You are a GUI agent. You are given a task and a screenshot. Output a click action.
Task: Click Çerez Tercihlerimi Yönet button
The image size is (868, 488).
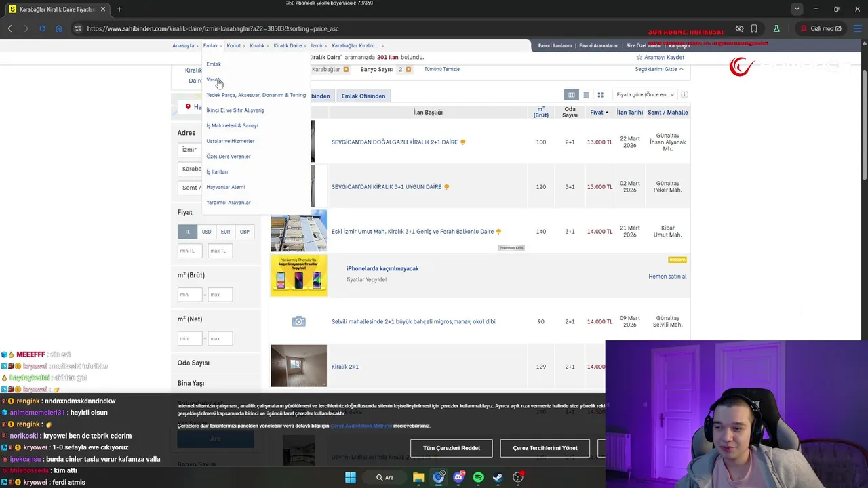(x=545, y=448)
